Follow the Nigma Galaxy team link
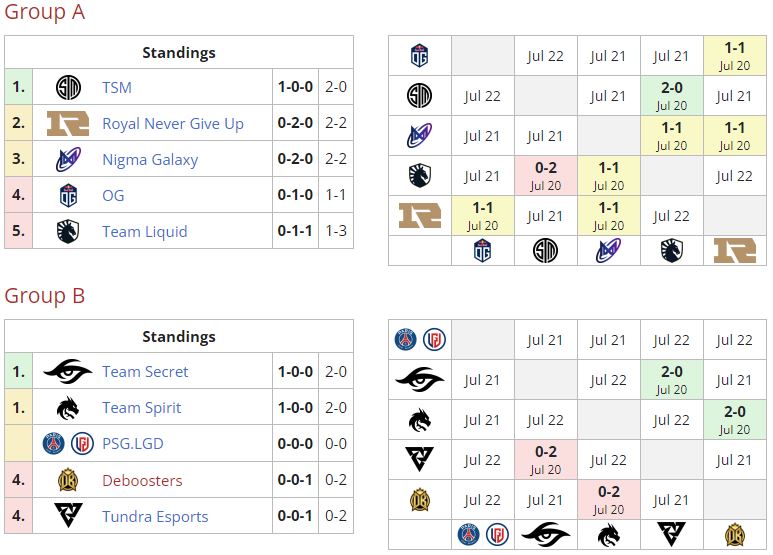This screenshot has width=773, height=555. pos(150,160)
